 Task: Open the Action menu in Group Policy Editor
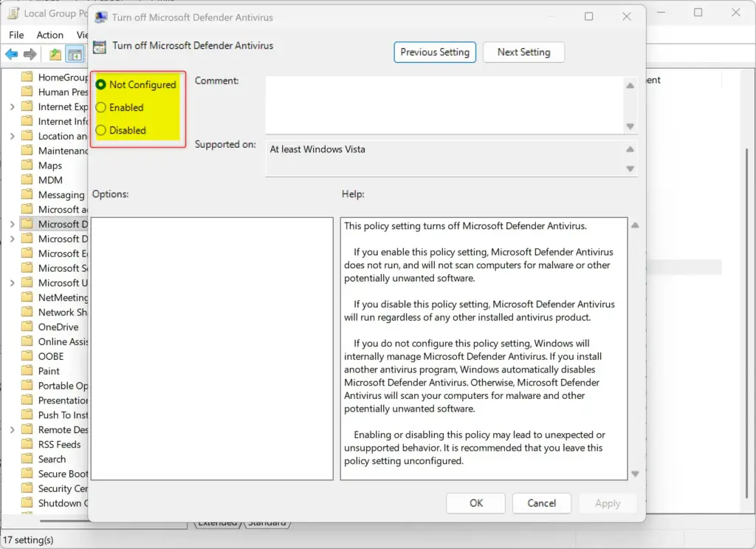pyautogui.click(x=49, y=35)
